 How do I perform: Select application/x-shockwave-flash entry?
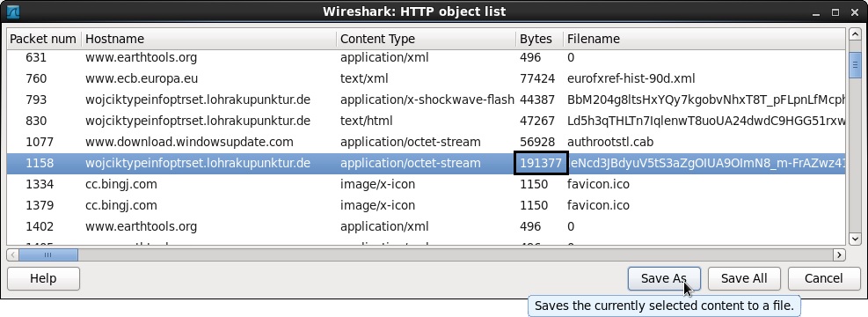click(427, 100)
